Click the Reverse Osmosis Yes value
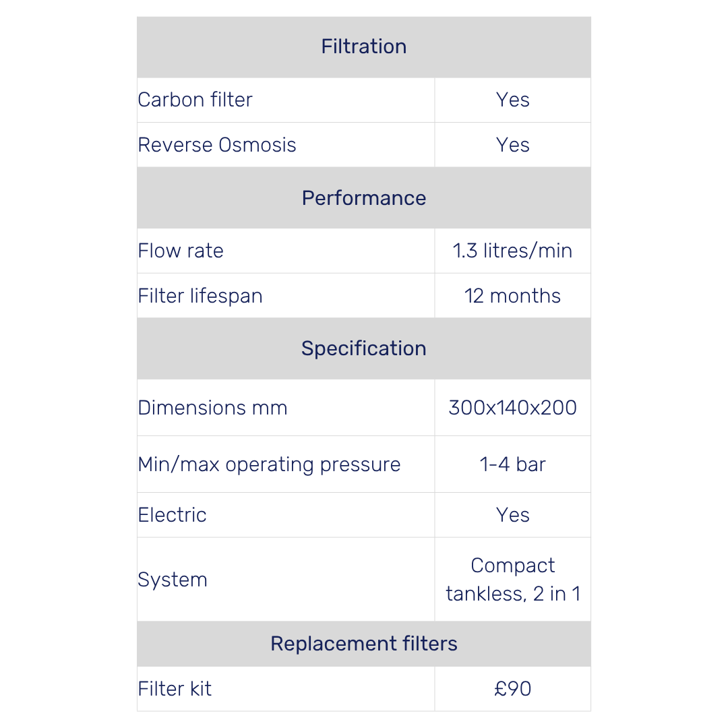This screenshot has height=728, width=728. click(512, 145)
